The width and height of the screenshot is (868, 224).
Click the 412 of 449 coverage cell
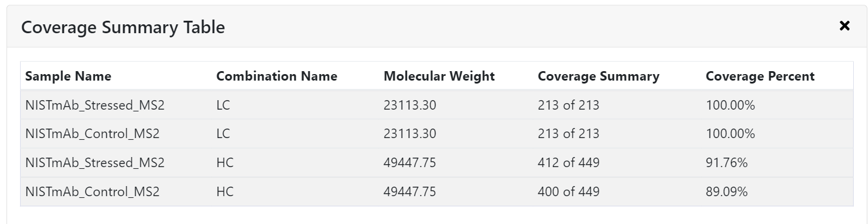click(568, 163)
